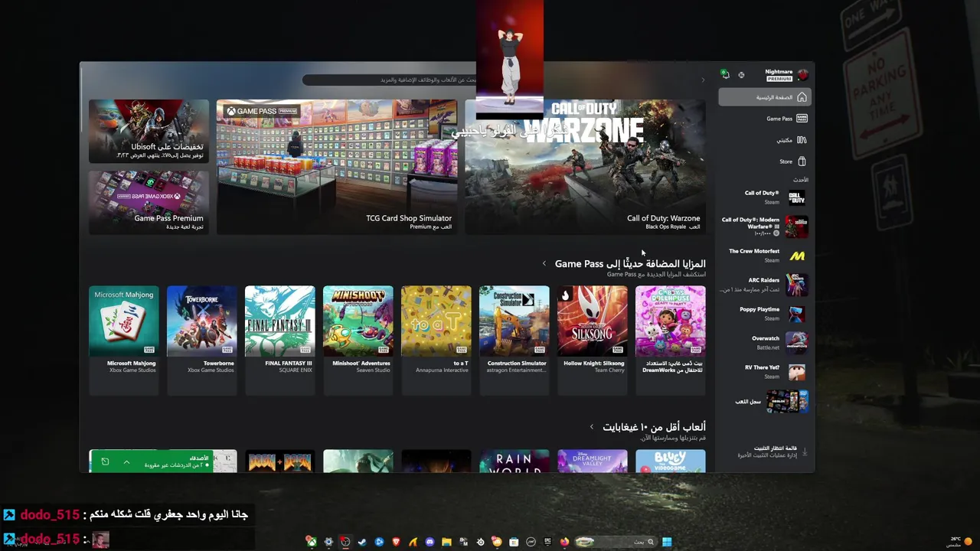This screenshot has width=980, height=551.
Task: Open the Nightmare profile avatar
Action: 802,75
